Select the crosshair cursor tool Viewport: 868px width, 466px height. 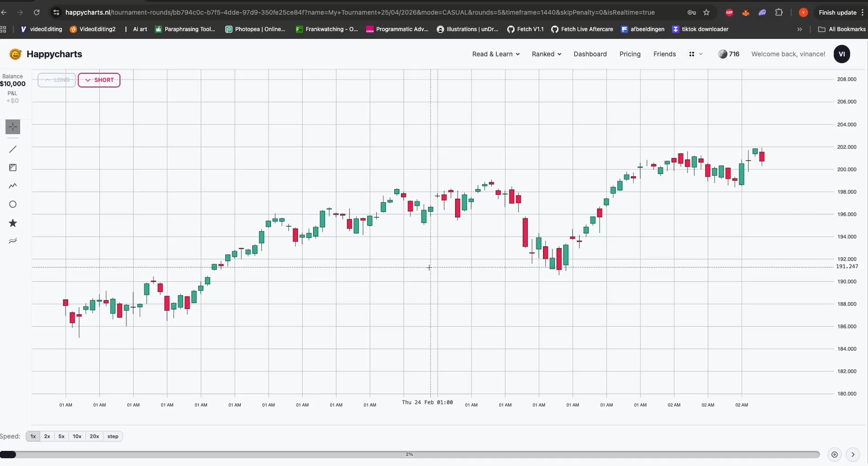point(13,127)
